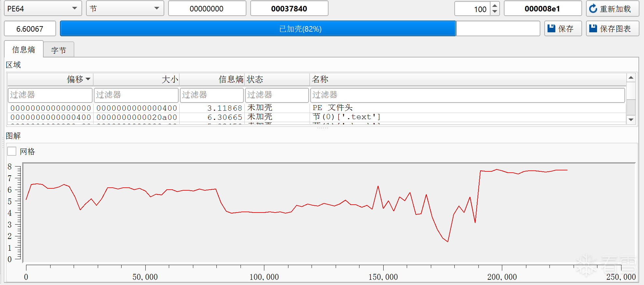The width and height of the screenshot is (644, 285).
Task: Click the reload icon on 重新加载 button
Action: click(x=593, y=9)
